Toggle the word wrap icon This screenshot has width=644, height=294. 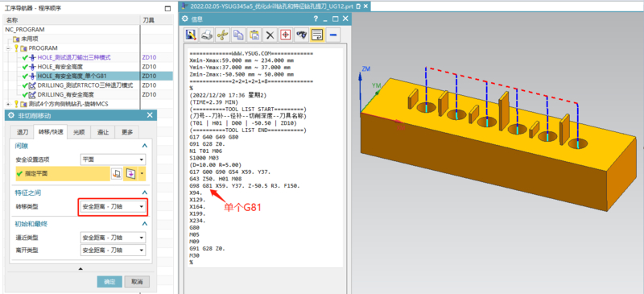click(x=317, y=35)
